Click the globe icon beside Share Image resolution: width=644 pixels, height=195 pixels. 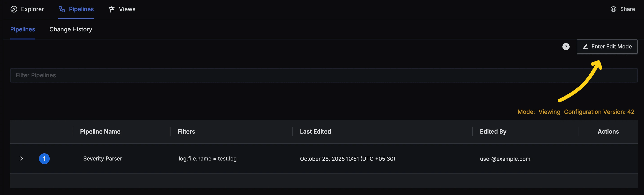point(613,9)
